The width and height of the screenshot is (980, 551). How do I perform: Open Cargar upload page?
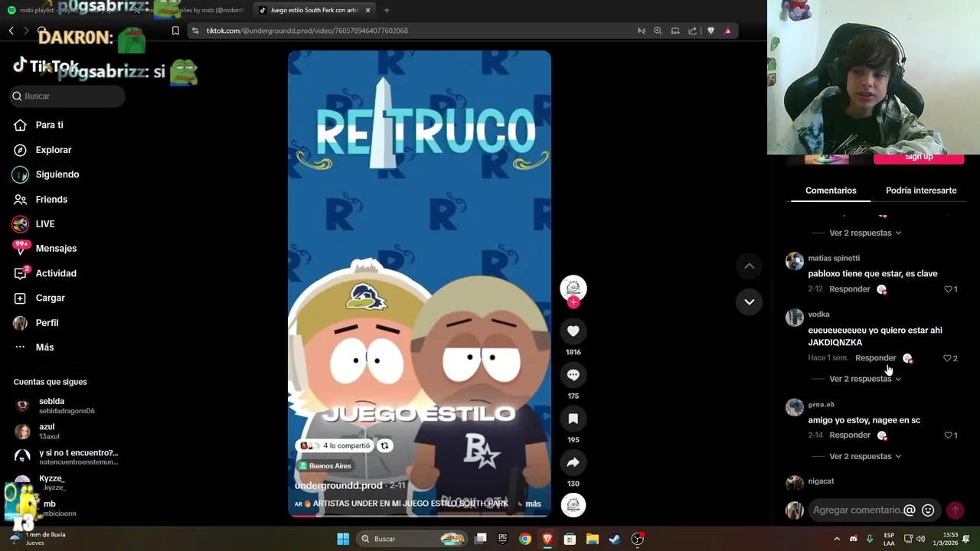(50, 298)
